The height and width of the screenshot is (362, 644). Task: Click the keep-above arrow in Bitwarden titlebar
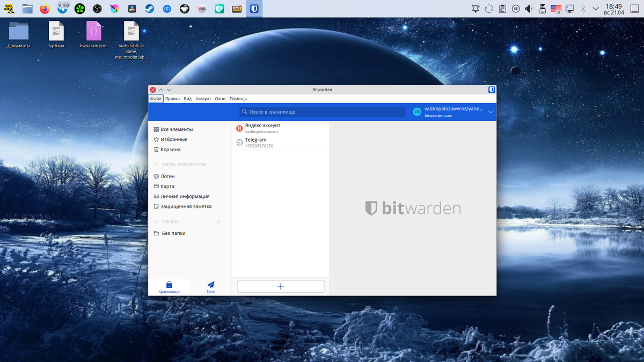(161, 90)
